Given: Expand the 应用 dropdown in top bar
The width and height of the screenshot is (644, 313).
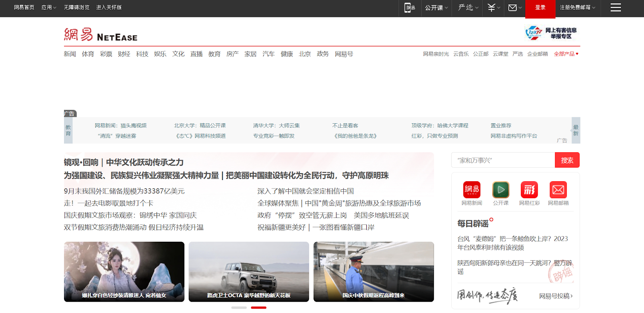Looking at the screenshot, I should [x=49, y=8].
